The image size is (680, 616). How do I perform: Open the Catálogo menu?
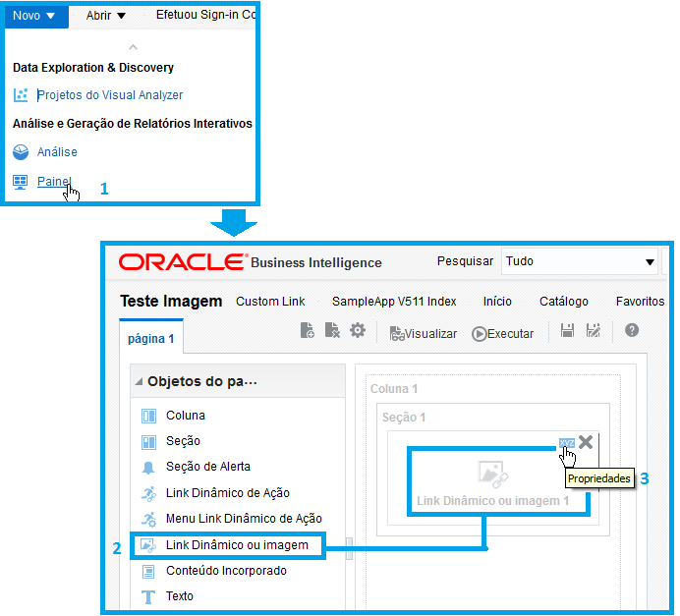pos(564,302)
